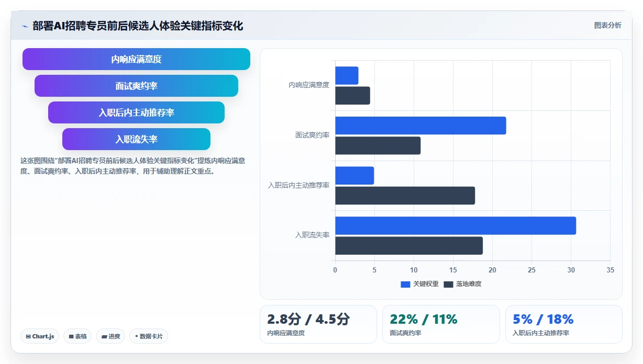
Task: Click the chart title 部署AI招聘专员前后候选人体验关键指标变化
Action: [138, 26]
